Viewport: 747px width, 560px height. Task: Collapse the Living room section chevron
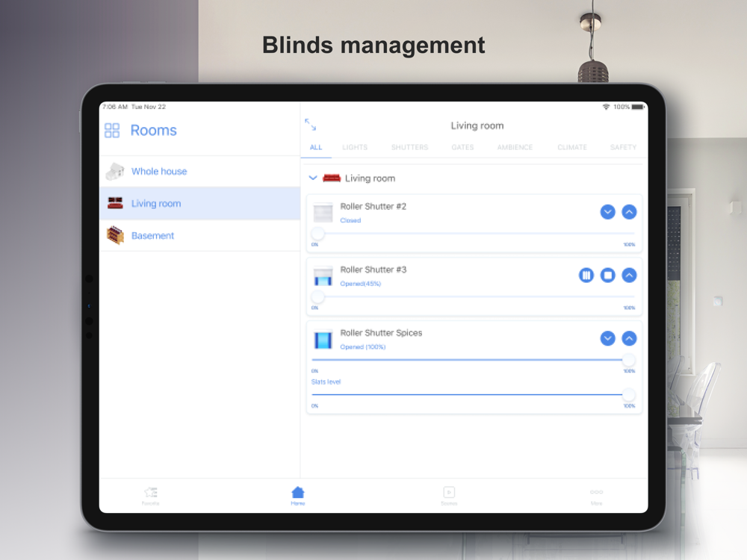(x=313, y=178)
